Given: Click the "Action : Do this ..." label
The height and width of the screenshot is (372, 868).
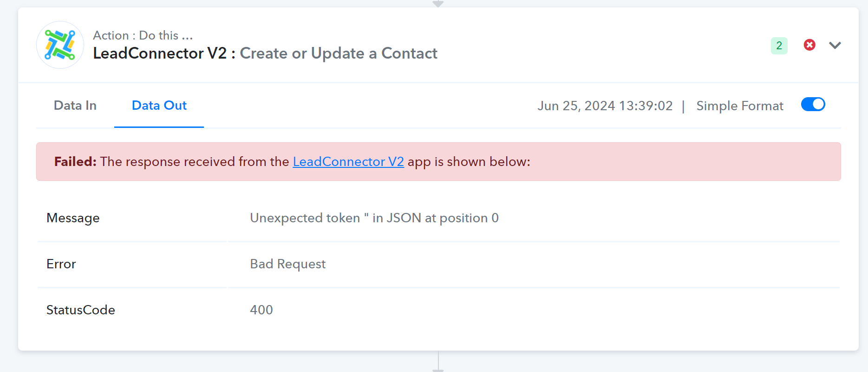Looking at the screenshot, I should pyautogui.click(x=143, y=35).
